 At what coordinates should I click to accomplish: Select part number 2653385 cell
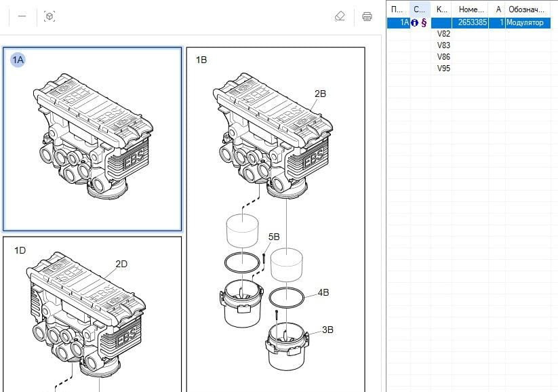coord(472,22)
